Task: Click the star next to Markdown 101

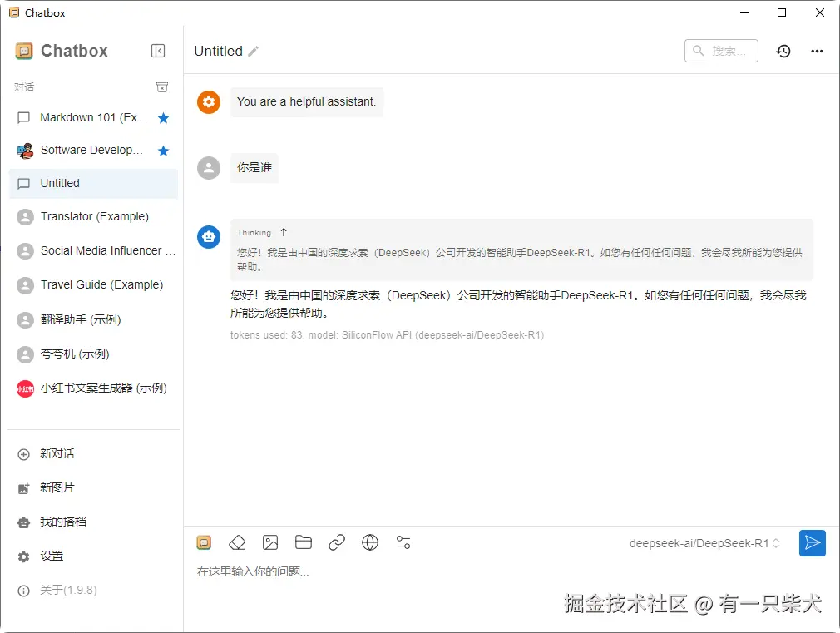Action: 163,118
